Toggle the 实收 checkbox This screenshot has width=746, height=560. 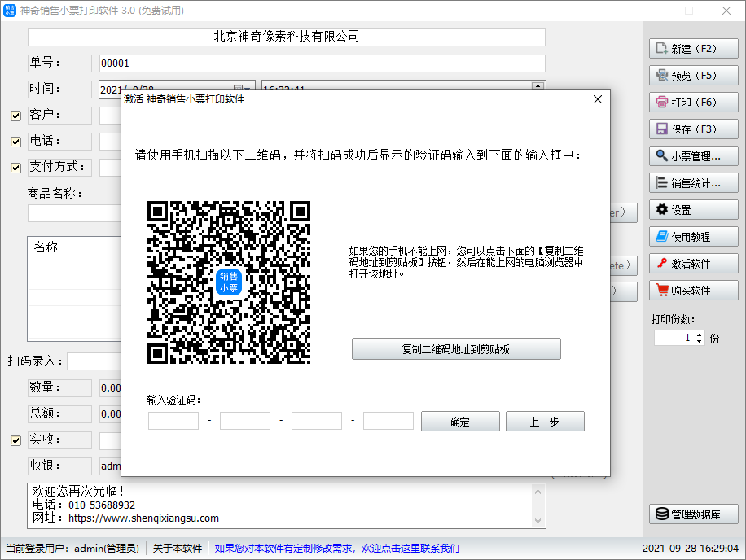pyautogui.click(x=15, y=440)
